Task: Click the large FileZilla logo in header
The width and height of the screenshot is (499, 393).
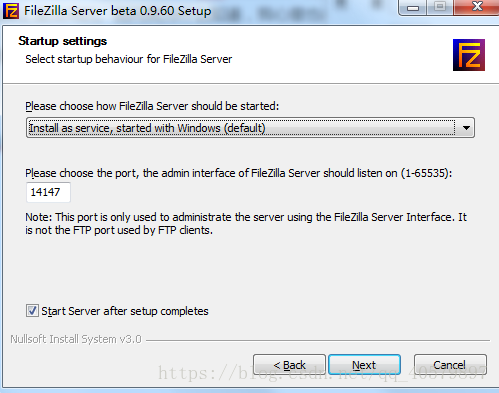Action: pos(469,55)
